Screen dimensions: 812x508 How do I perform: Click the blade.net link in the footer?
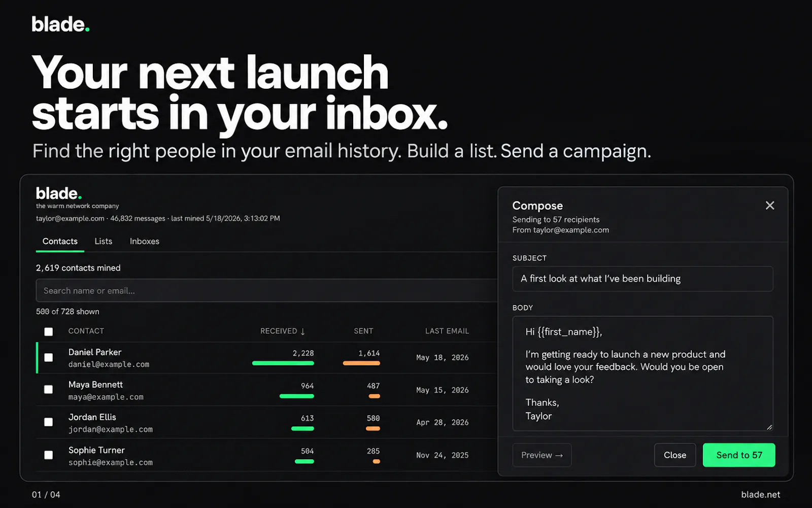[x=761, y=495]
